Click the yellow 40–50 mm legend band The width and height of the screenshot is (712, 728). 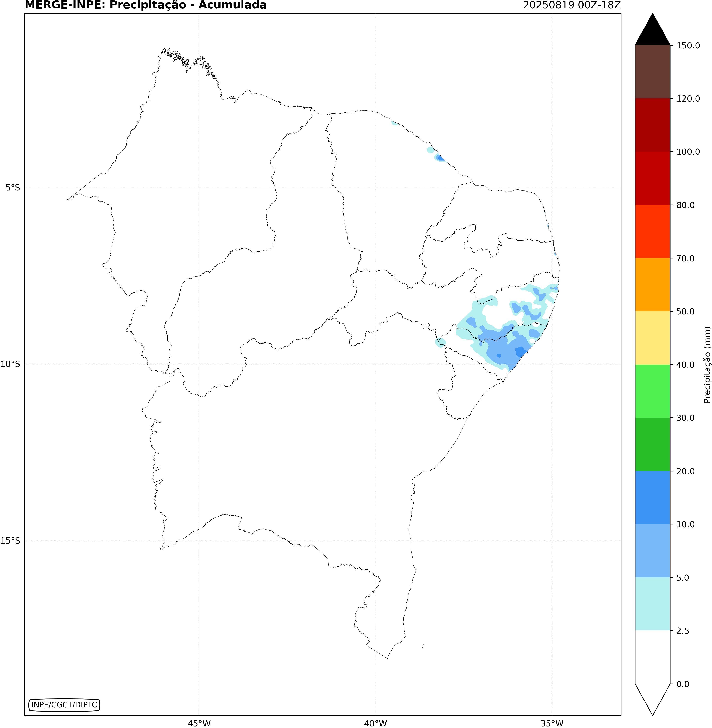[652, 338]
